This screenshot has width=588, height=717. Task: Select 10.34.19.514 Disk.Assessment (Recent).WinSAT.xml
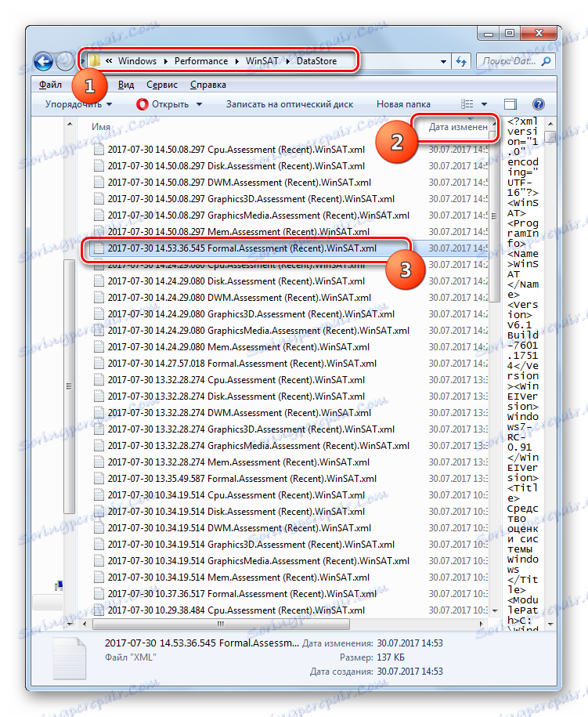tap(237, 512)
